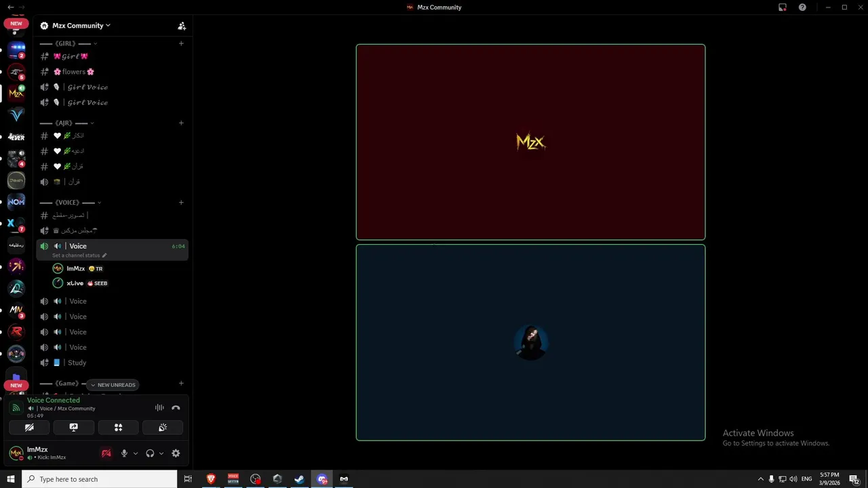Click the Windows Start button
This screenshot has height=488, width=868.
point(11,479)
